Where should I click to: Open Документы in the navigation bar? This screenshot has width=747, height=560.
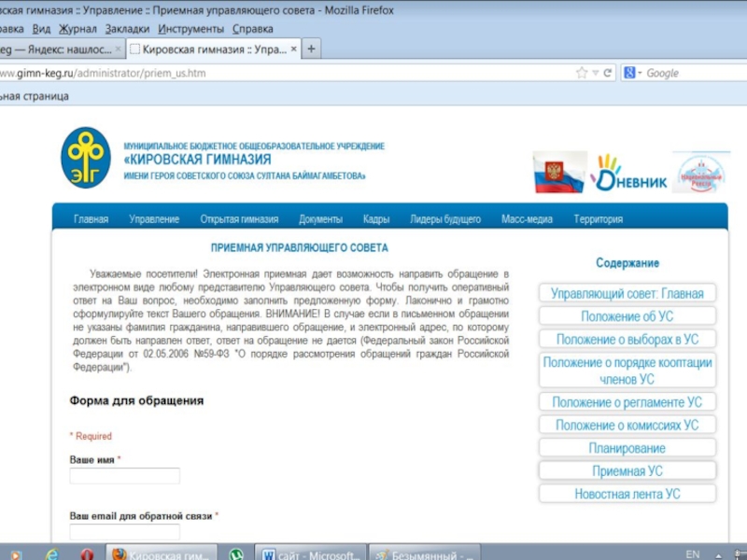[320, 219]
